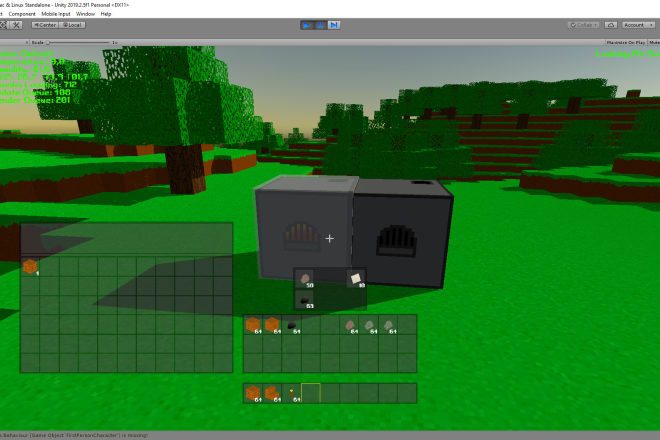Select the torch stack in the hotbar
Viewport: 660px width, 440px height.
coord(292,393)
